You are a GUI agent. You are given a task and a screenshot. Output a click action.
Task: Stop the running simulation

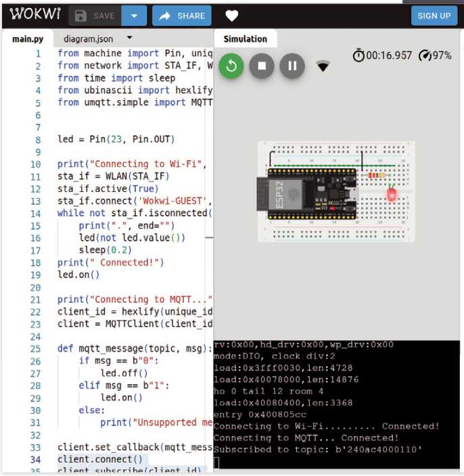click(x=262, y=66)
